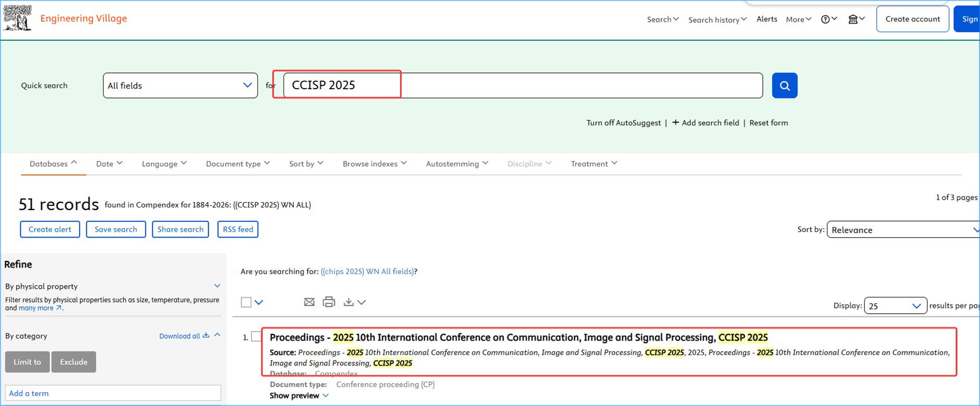Open the Document type filter tab
Image resolution: width=980 pixels, height=406 pixels.
(x=238, y=164)
